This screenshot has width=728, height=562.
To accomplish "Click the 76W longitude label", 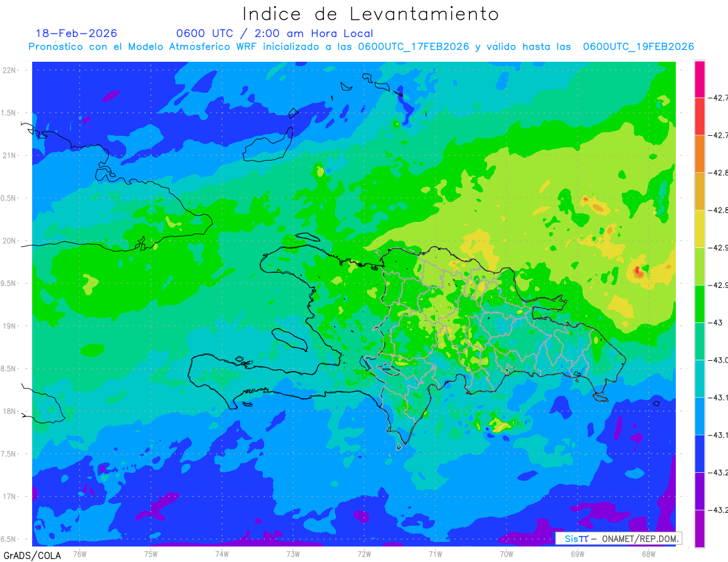I will (79, 554).
